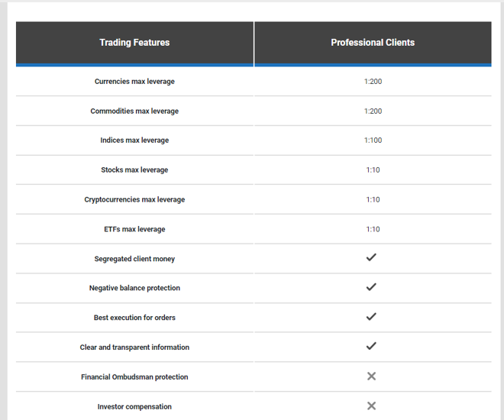
Task: Click the ETFs 1:10 leverage value
Action: click(x=373, y=229)
